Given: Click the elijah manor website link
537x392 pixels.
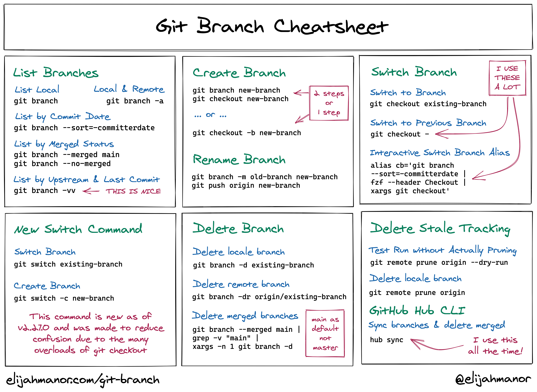Looking at the screenshot, I should (79, 379).
